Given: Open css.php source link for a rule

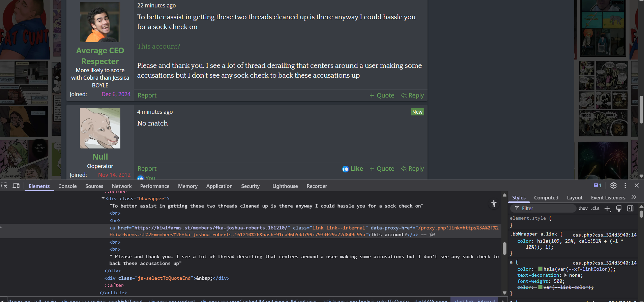Looking at the screenshot, I should click(x=605, y=263).
